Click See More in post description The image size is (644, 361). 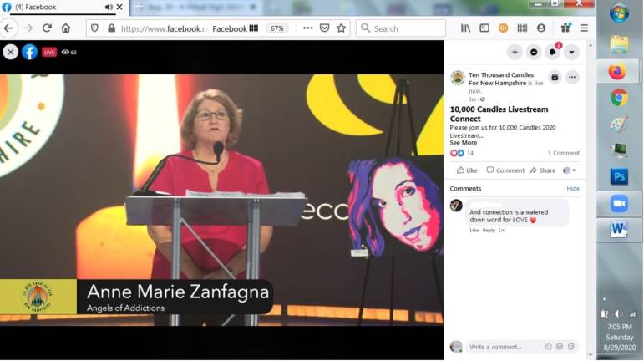[463, 143]
